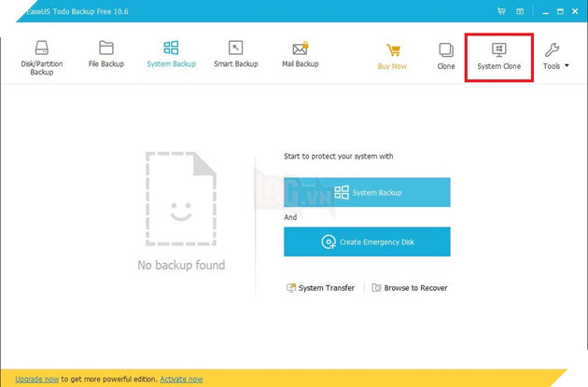Click Browse to Recover
The width and height of the screenshot is (588, 387).
tap(410, 288)
